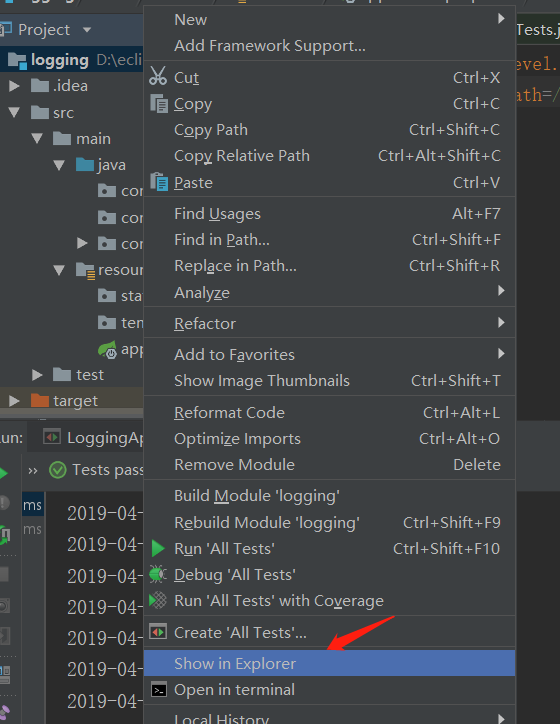This screenshot has height=724, width=560.
Task: Expand the target folder tree arrow
Action: tap(14, 401)
